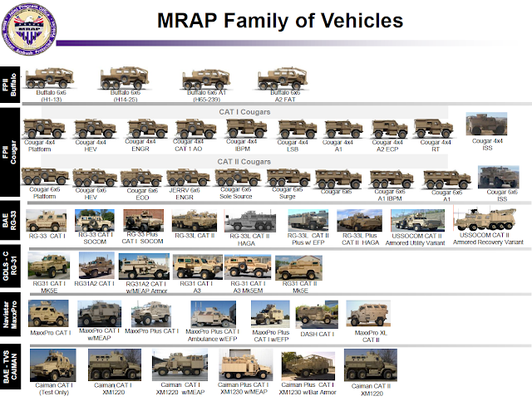The width and height of the screenshot is (532, 401).
Task: View the MaxxPro Plus CAT I w/EFP photo
Action: [x=270, y=314]
